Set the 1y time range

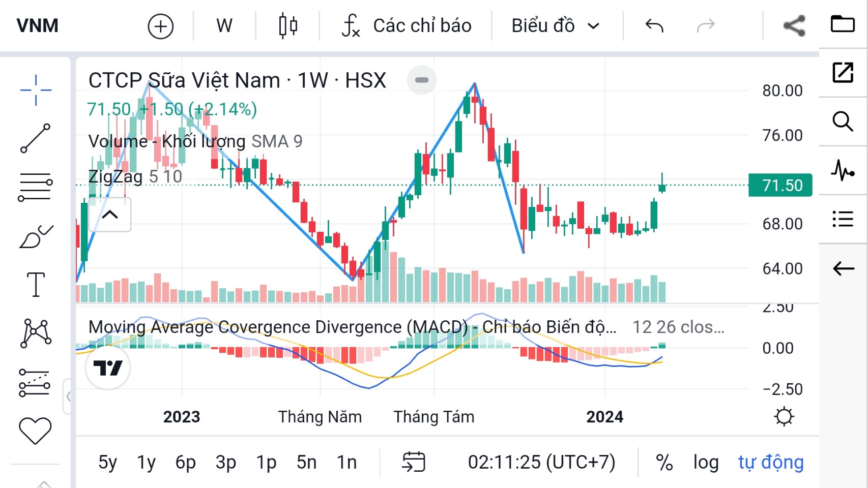[x=147, y=462]
